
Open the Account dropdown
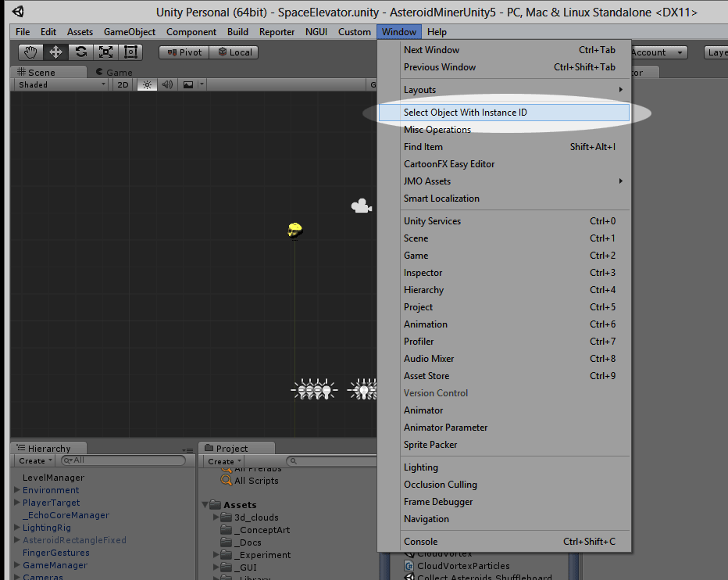tap(658, 52)
